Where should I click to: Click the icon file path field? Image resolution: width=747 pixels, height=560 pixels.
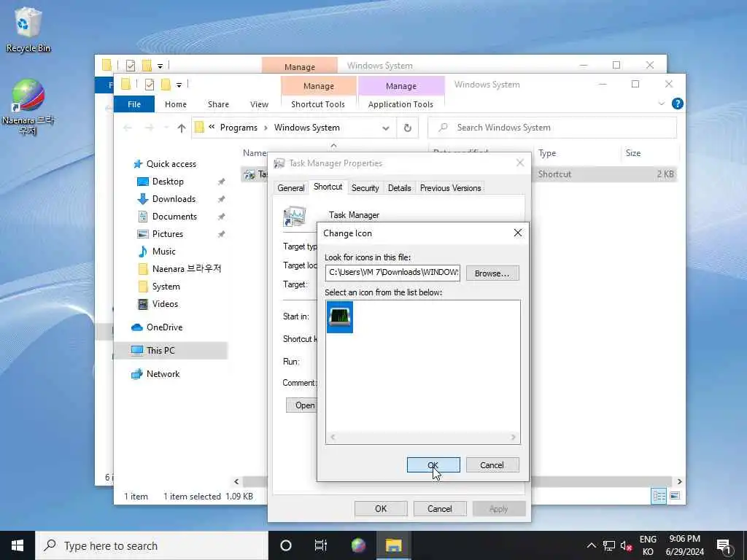393,273
